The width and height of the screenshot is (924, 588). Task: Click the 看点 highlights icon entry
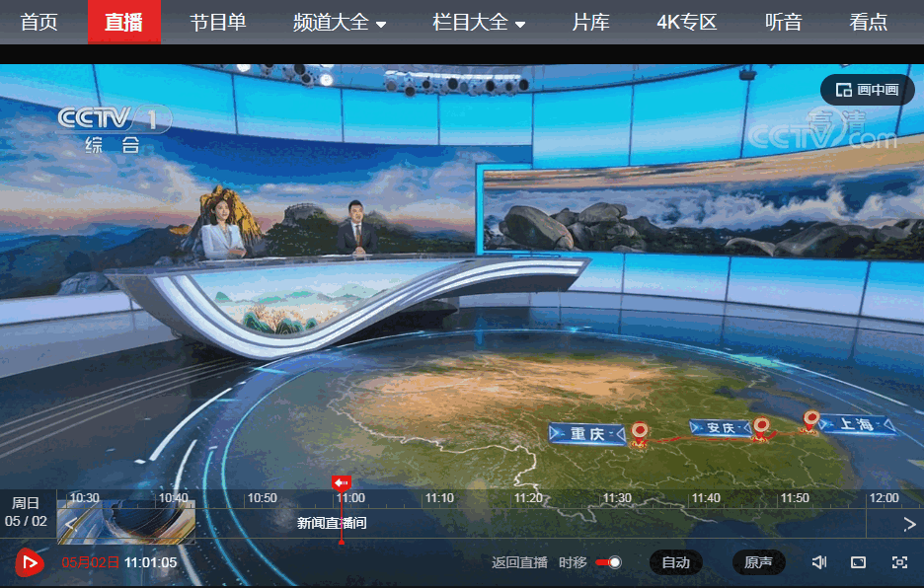(x=868, y=22)
